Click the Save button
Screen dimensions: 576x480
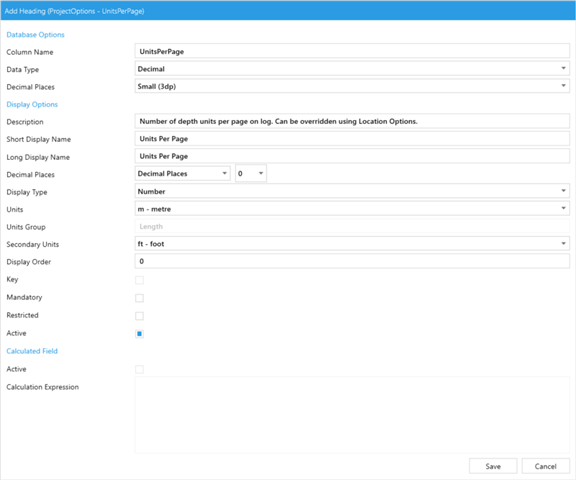[493, 466]
